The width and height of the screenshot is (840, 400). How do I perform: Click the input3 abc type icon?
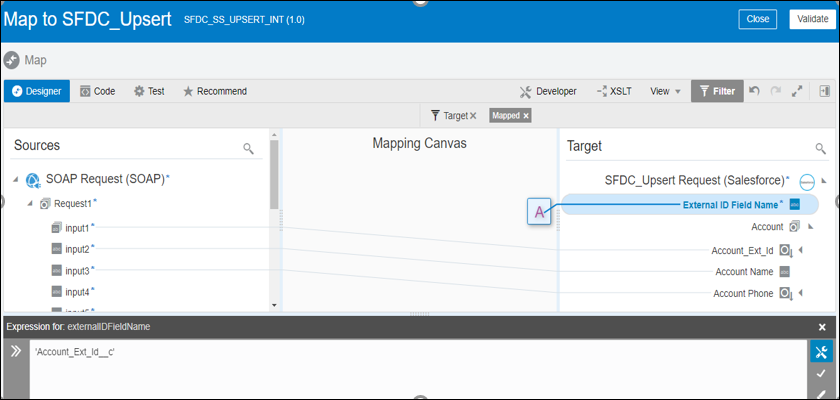(56, 270)
